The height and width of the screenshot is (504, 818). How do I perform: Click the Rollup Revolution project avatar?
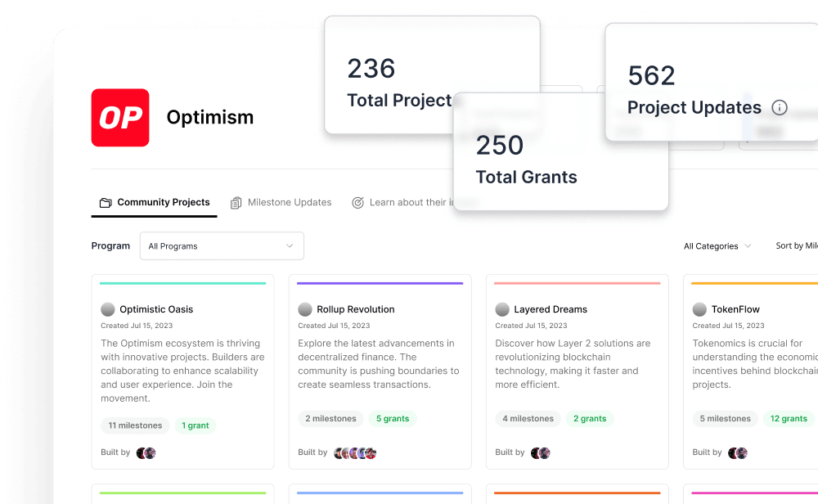click(304, 309)
